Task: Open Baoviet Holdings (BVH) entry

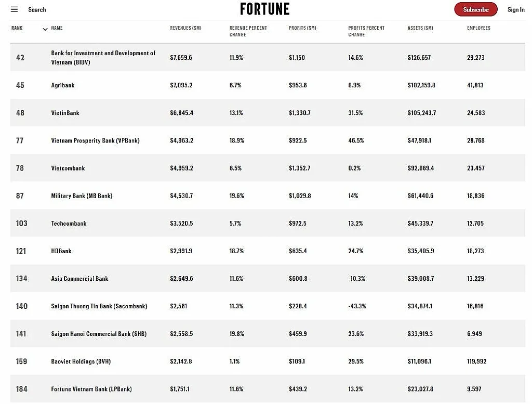Action: [81, 361]
